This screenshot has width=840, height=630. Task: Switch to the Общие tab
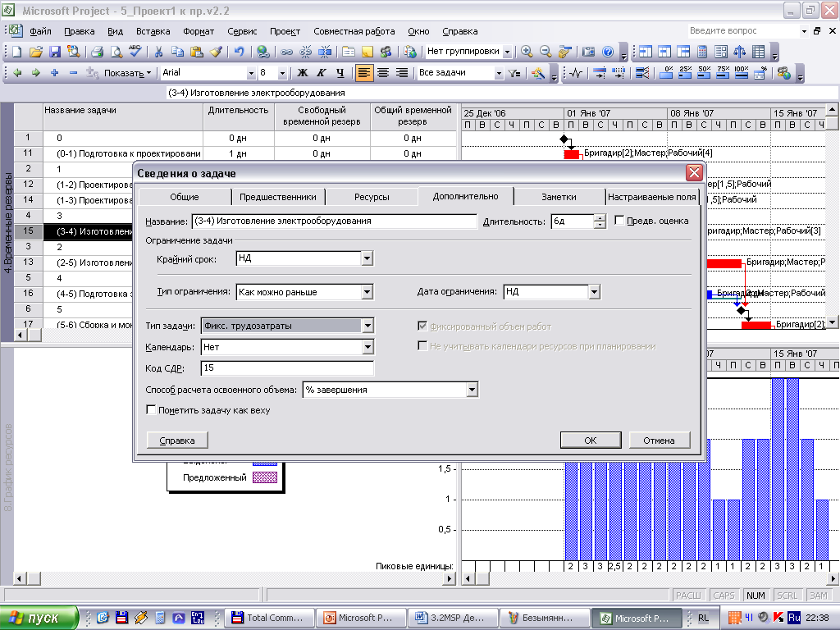[185, 197]
